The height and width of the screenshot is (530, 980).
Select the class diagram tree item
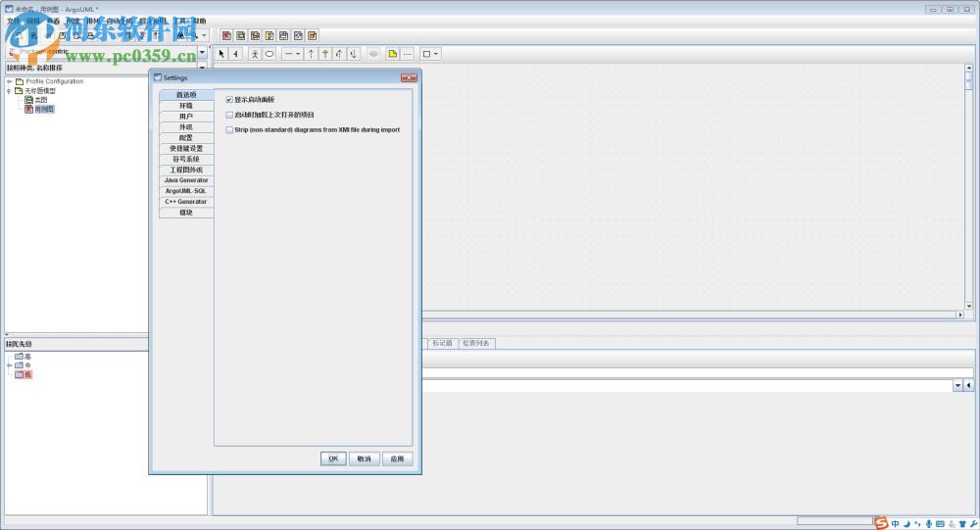pos(36,100)
